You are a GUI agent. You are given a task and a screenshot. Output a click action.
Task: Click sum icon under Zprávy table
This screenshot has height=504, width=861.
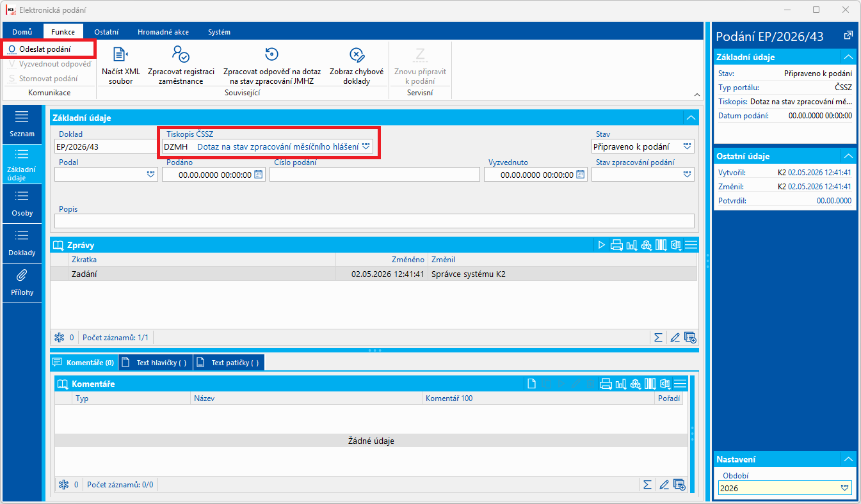tap(658, 338)
